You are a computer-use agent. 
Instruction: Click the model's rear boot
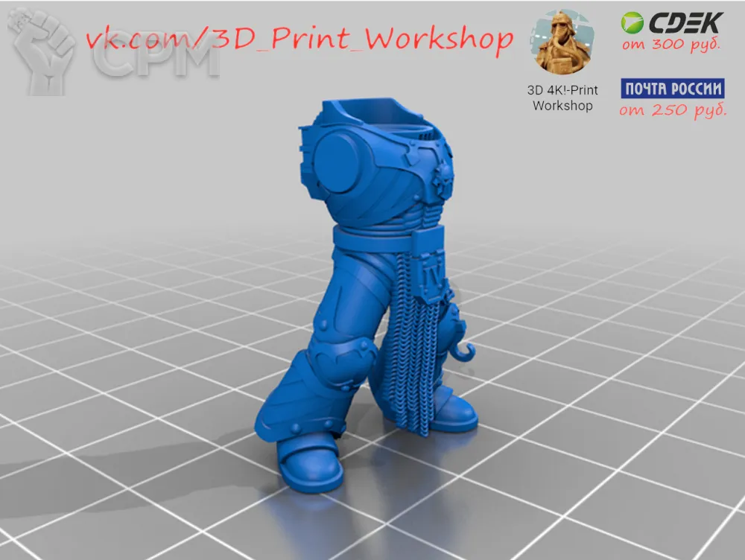pos(451,411)
